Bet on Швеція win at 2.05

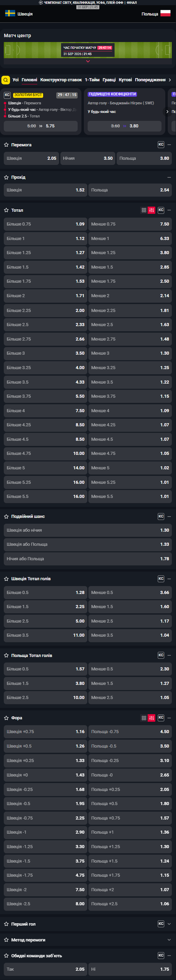pyautogui.click(x=31, y=158)
